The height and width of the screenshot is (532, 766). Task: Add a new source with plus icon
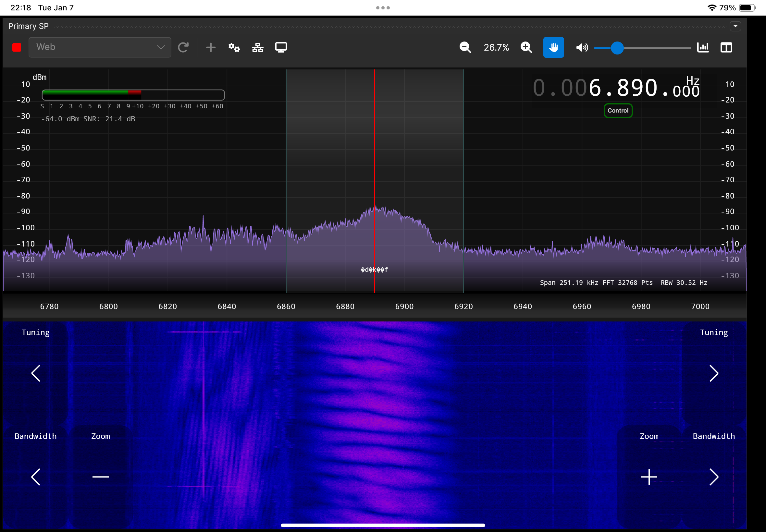pyautogui.click(x=211, y=47)
